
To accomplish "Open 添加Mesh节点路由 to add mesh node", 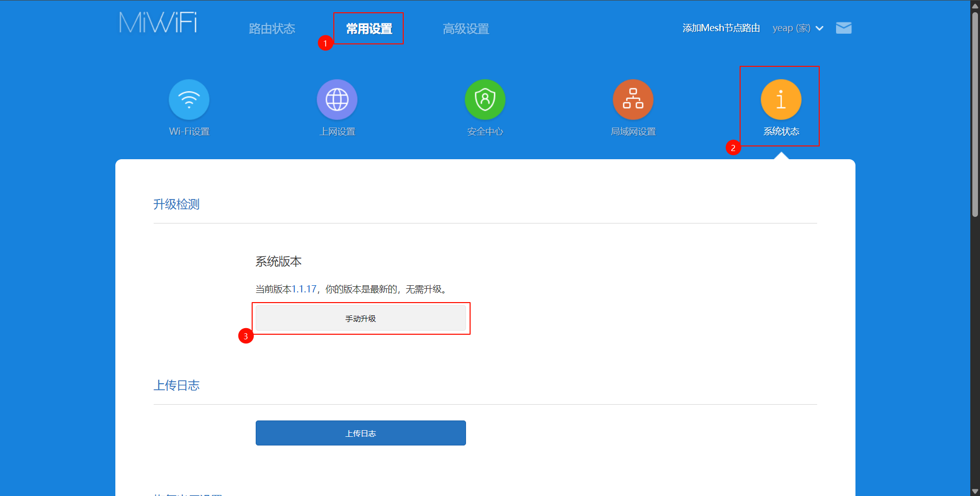I will click(720, 28).
